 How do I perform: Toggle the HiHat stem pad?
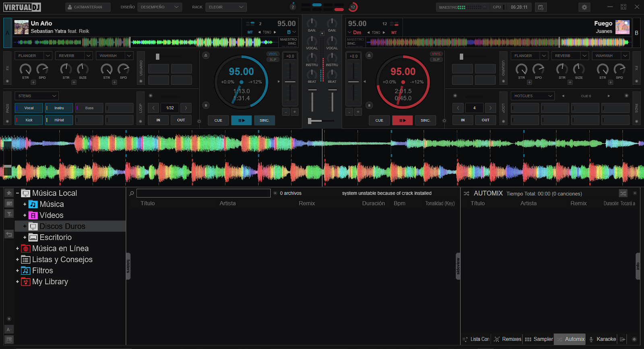tap(59, 120)
